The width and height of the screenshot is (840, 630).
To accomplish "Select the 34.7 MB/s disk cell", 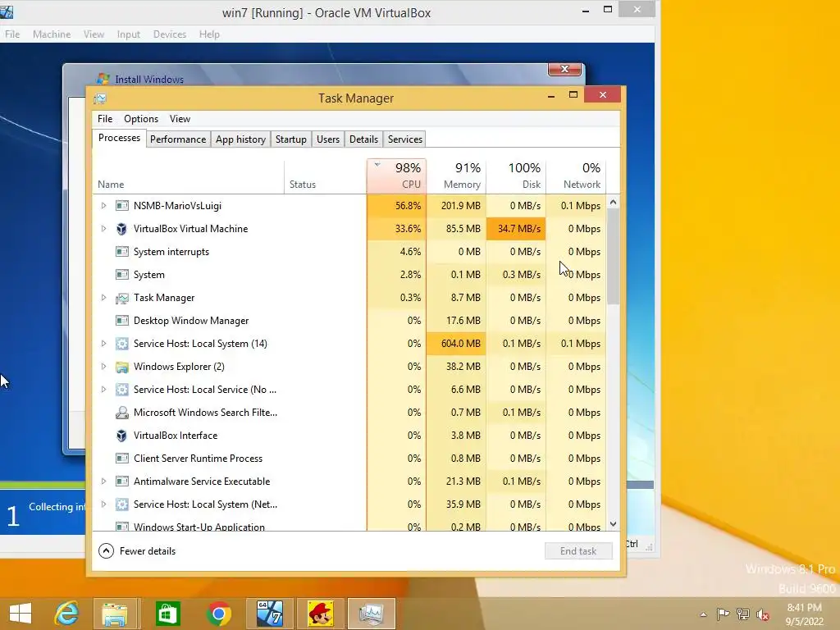I will pos(516,229).
